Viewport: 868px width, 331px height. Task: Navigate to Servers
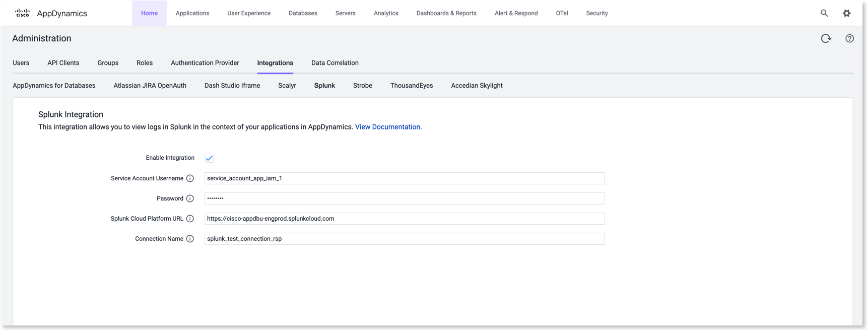(x=346, y=13)
